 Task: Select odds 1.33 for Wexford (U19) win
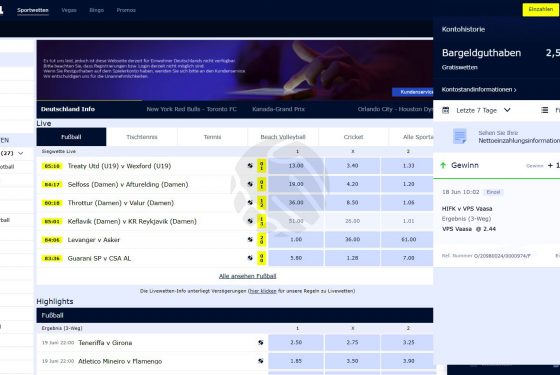click(x=407, y=166)
